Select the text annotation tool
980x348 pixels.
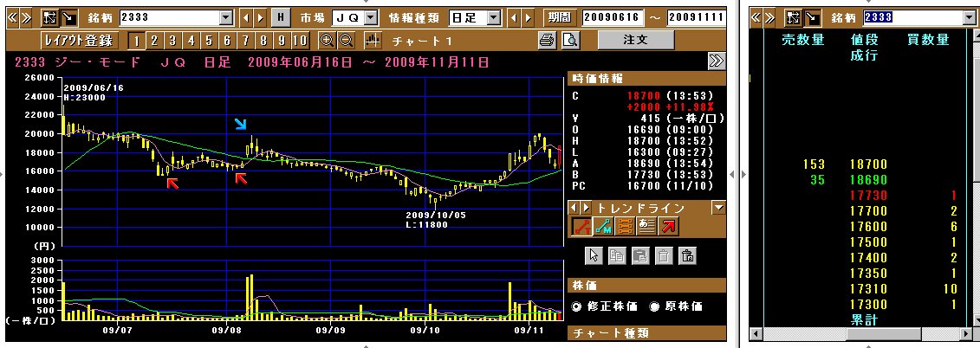(x=646, y=226)
